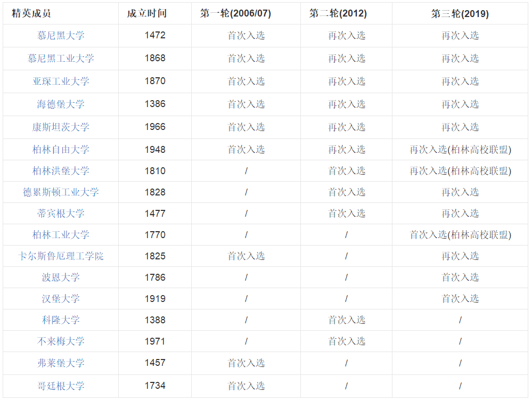Click first-round 首次入选 in 慕尼黑大学 row
532x400 pixels.
pos(246,36)
